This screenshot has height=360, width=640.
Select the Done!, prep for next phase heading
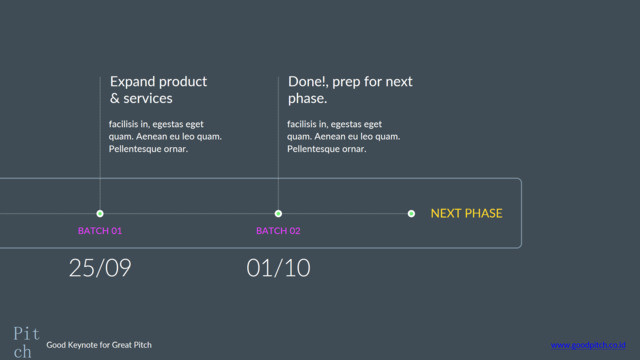[x=350, y=90]
